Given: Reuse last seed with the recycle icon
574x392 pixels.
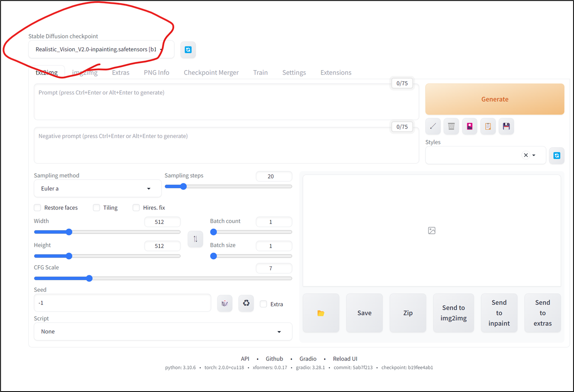Looking at the screenshot, I should point(246,303).
